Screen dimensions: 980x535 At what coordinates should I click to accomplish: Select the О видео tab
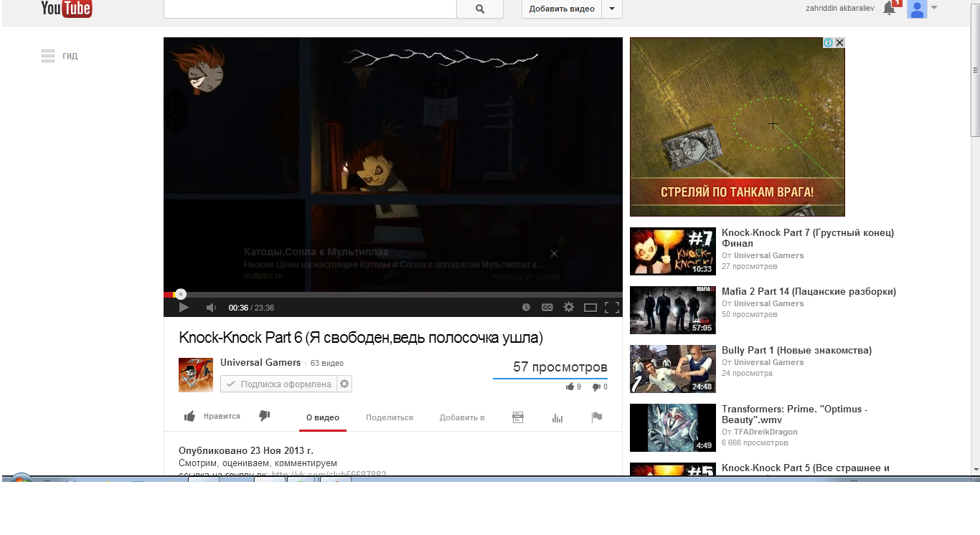(323, 418)
